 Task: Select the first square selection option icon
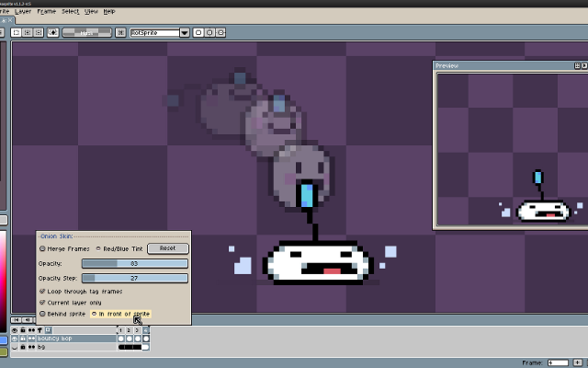(x=198, y=33)
